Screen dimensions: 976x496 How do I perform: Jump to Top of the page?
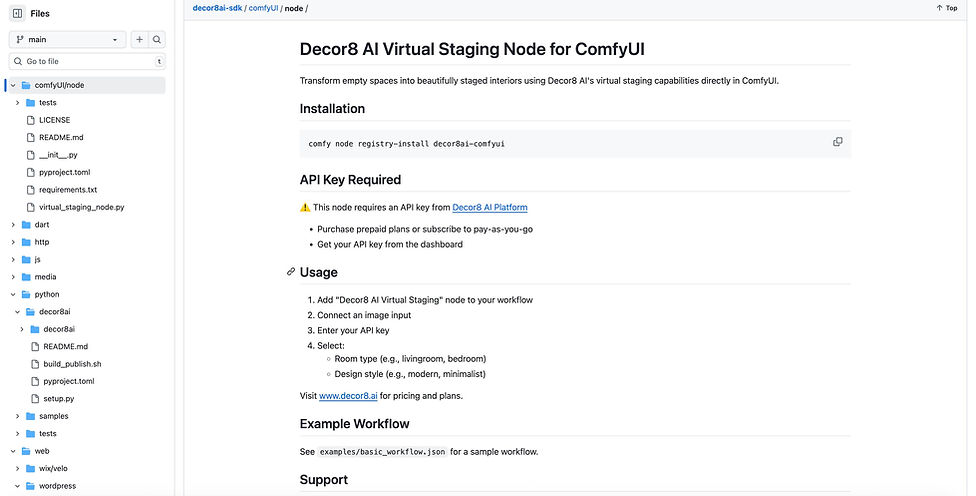click(x=947, y=8)
